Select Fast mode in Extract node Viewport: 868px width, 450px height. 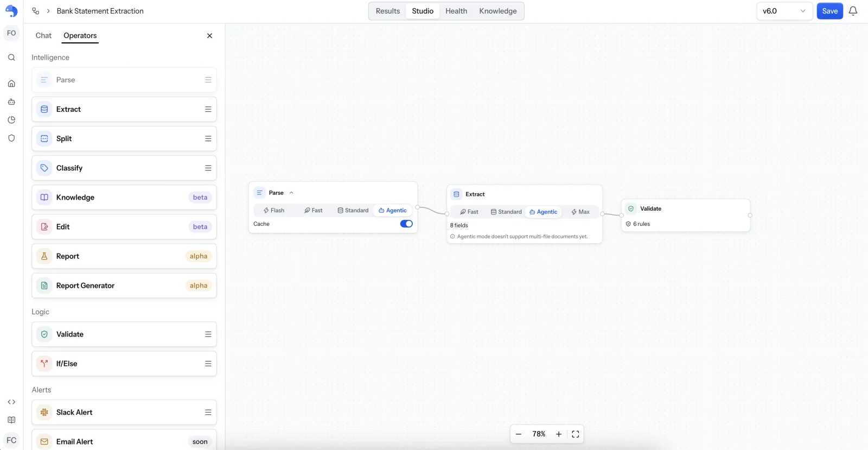(x=469, y=212)
